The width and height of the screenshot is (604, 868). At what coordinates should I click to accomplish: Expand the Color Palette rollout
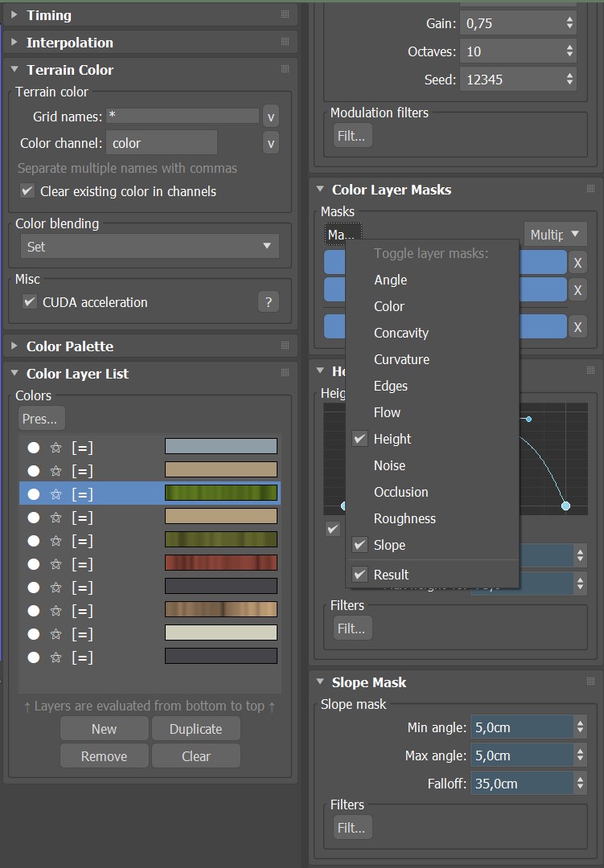[14, 346]
